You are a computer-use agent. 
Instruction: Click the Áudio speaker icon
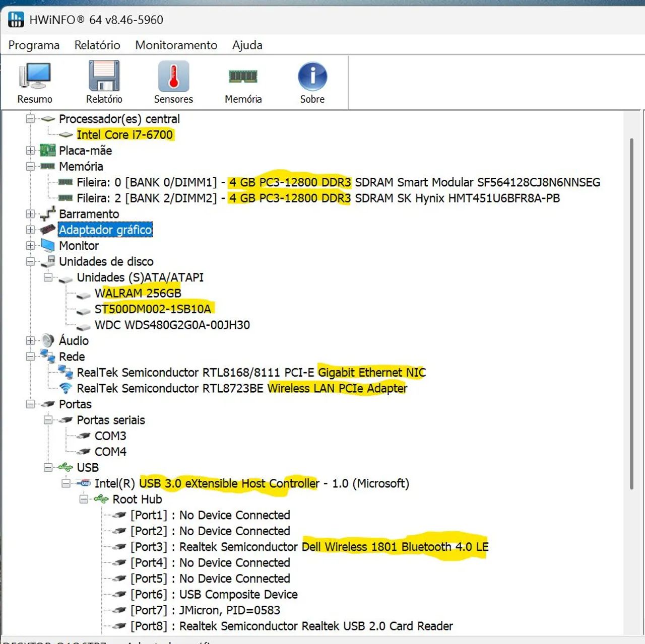click(x=48, y=340)
